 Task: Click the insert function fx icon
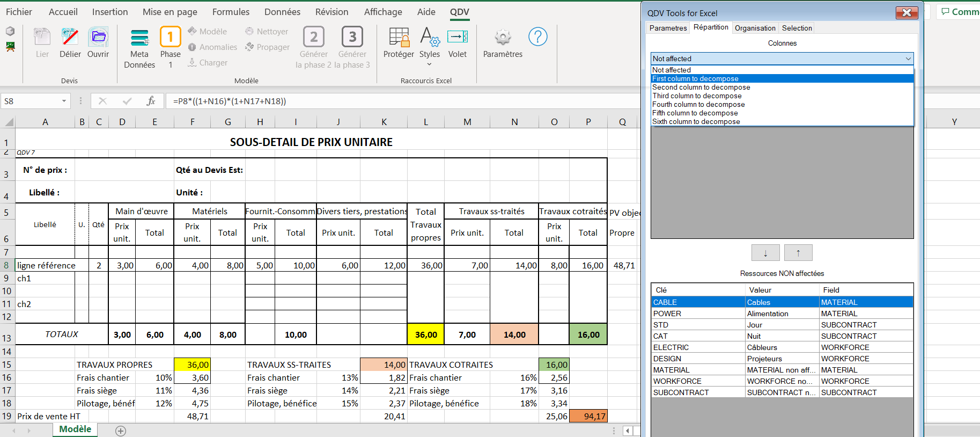[151, 101]
